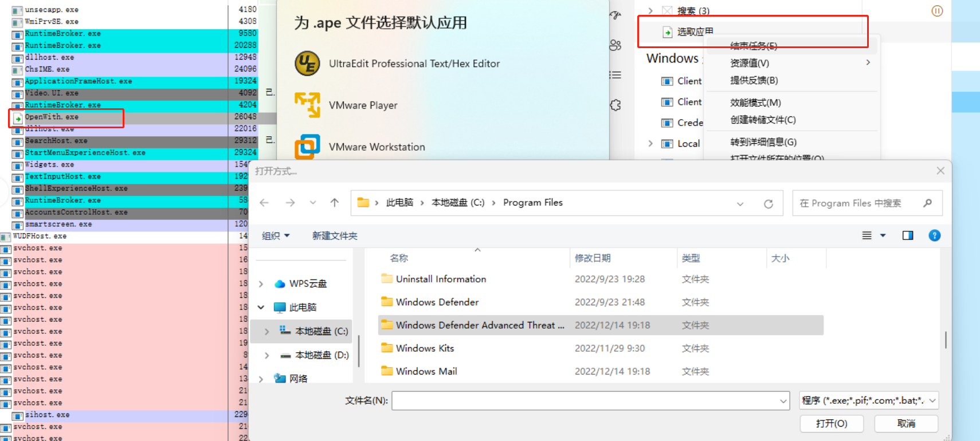Click the Windows Mail folder icon
Image resolution: width=980 pixels, height=441 pixels.
(x=387, y=371)
